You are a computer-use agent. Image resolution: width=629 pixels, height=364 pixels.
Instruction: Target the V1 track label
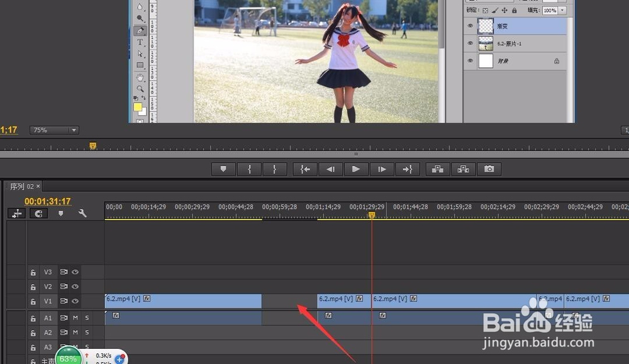pos(48,301)
